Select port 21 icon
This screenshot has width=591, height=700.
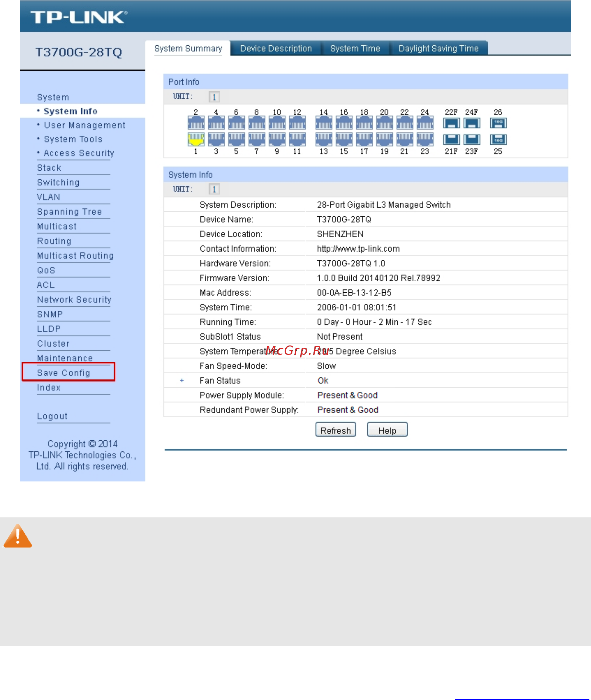(x=405, y=139)
